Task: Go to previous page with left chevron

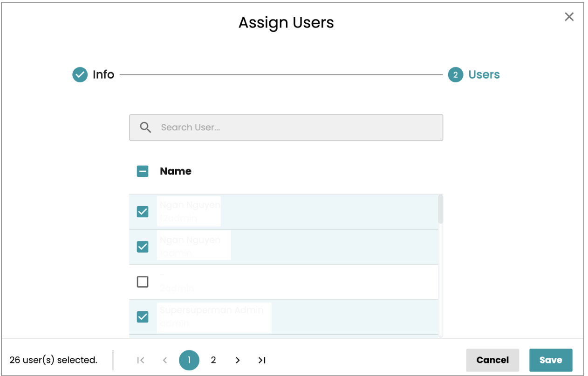Action: click(x=164, y=360)
